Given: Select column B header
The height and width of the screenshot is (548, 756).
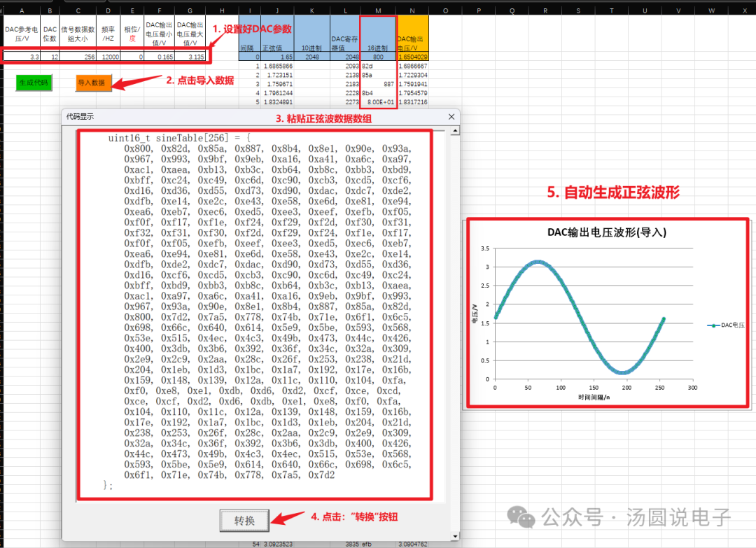Looking at the screenshot, I should click(50, 10).
